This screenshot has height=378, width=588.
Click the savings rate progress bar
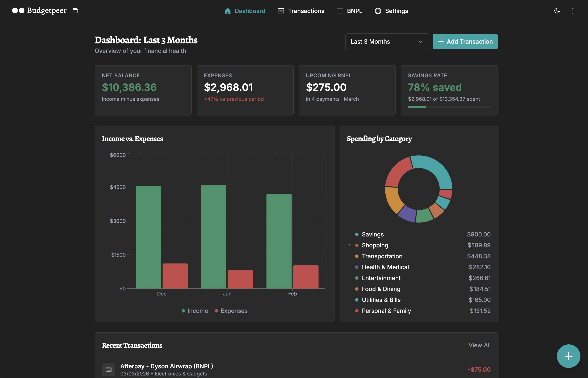[x=449, y=107]
